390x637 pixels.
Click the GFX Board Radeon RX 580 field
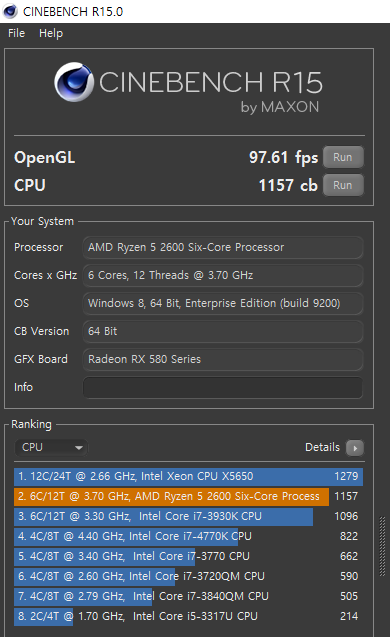(x=223, y=360)
